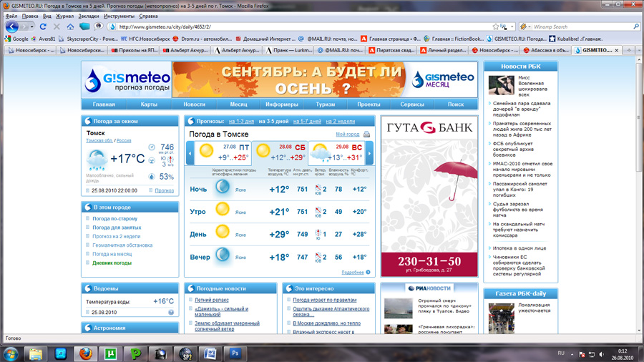Open Photoshop from the taskbar

[x=235, y=353]
